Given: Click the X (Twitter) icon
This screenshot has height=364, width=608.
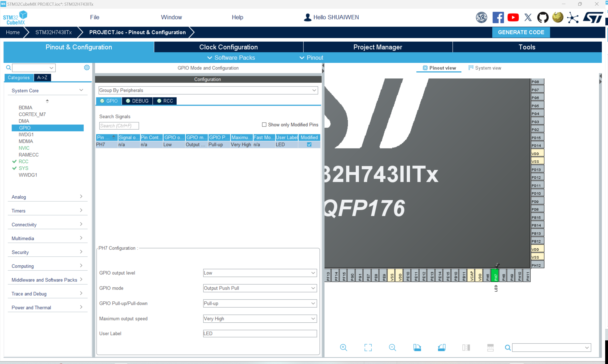Looking at the screenshot, I should point(528,17).
